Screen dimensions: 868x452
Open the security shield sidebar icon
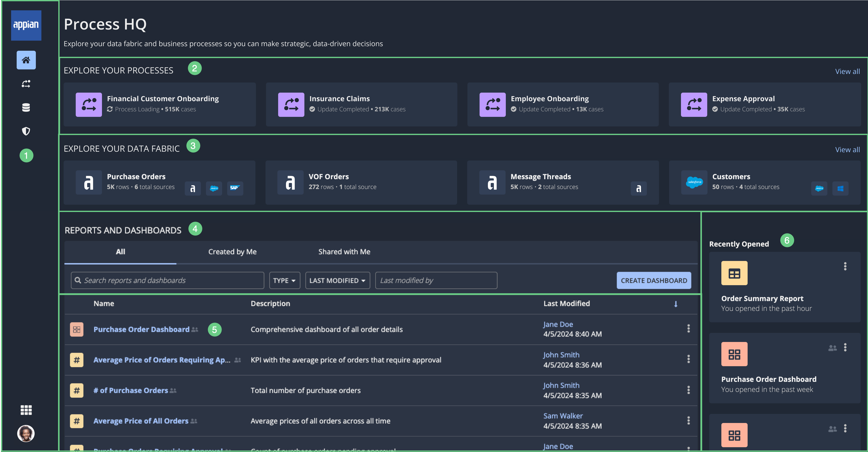26,131
